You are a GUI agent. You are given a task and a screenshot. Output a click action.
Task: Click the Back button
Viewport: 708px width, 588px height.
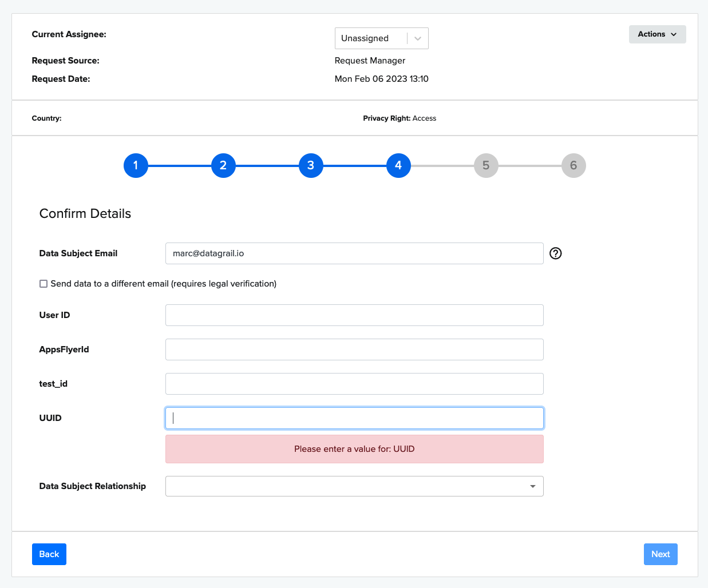coord(49,554)
